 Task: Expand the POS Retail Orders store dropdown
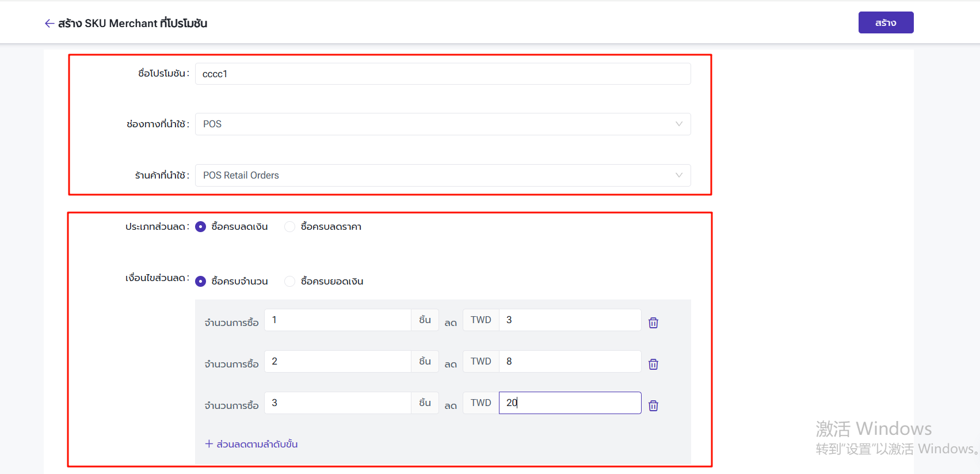443,176
